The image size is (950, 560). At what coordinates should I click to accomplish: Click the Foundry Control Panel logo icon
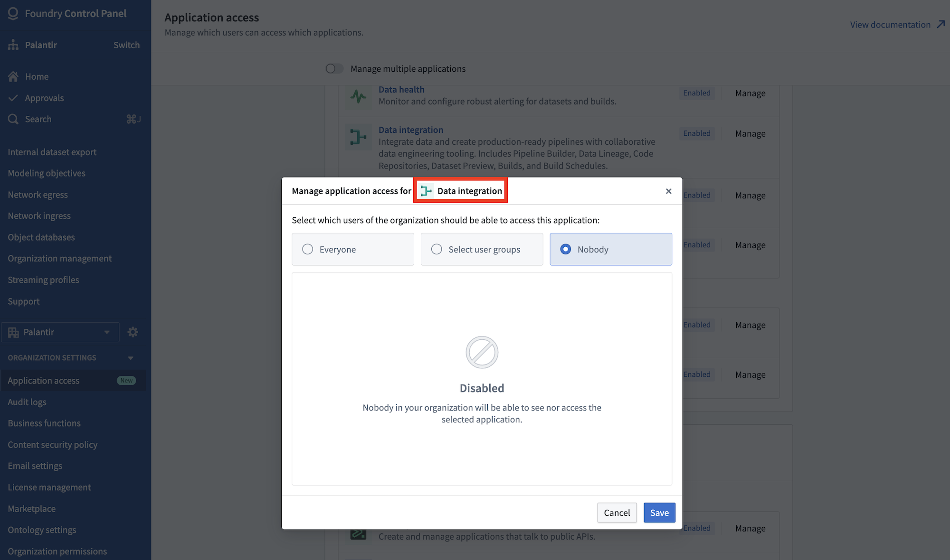13,14
